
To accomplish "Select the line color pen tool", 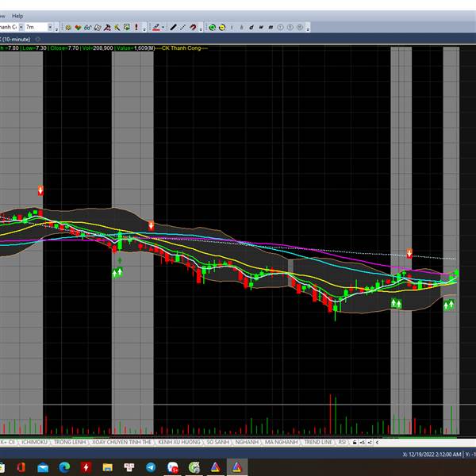I will [156, 27].
